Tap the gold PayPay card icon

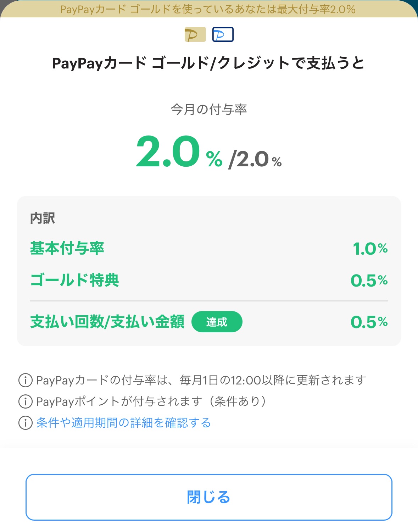tap(195, 34)
